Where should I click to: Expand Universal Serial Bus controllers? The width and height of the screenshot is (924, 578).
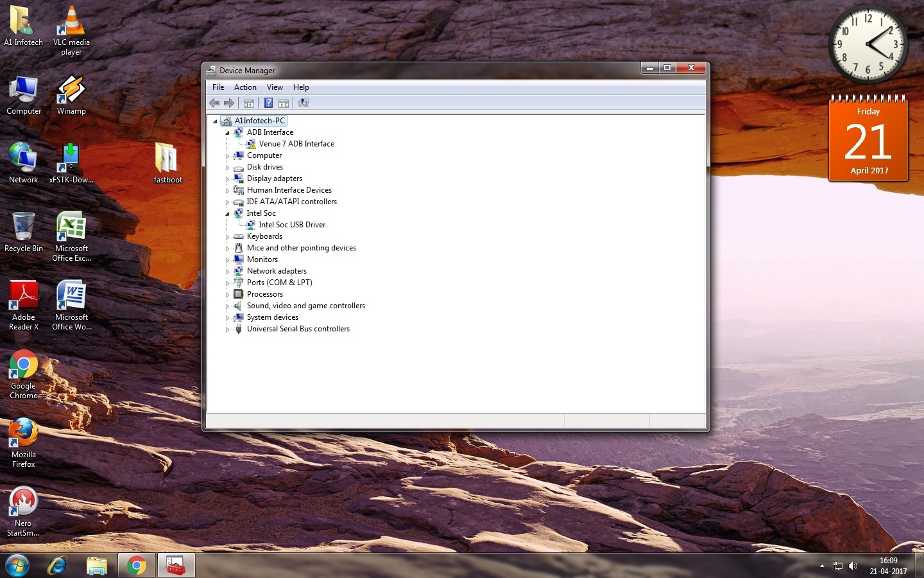tap(227, 329)
